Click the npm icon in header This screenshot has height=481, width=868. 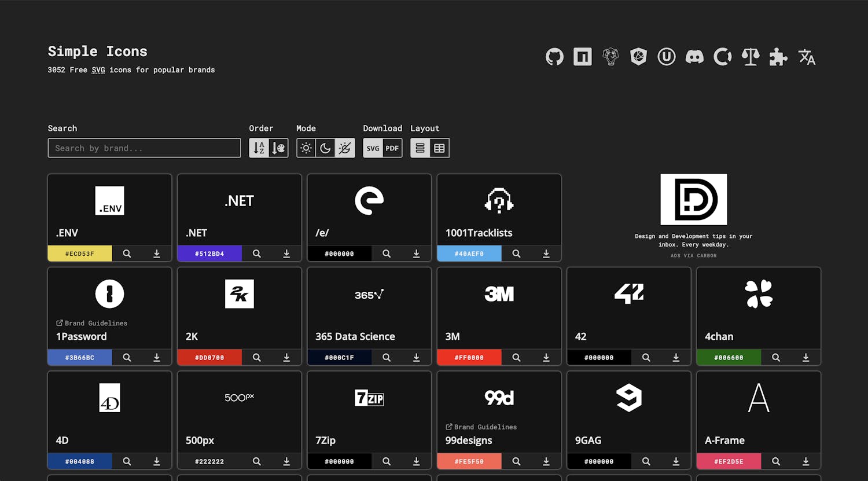point(582,57)
